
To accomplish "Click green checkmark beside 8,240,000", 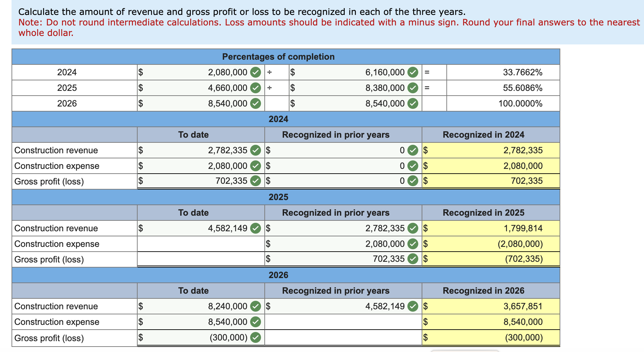I will tap(256, 306).
